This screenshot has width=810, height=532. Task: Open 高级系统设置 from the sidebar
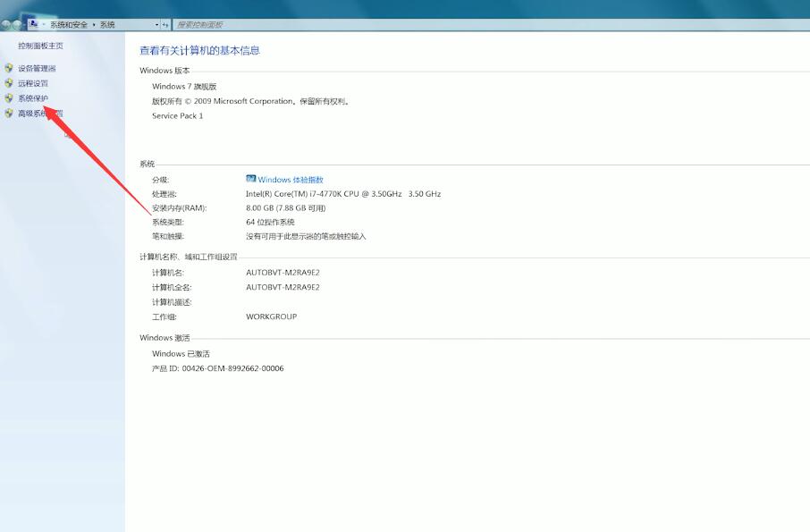(x=41, y=114)
